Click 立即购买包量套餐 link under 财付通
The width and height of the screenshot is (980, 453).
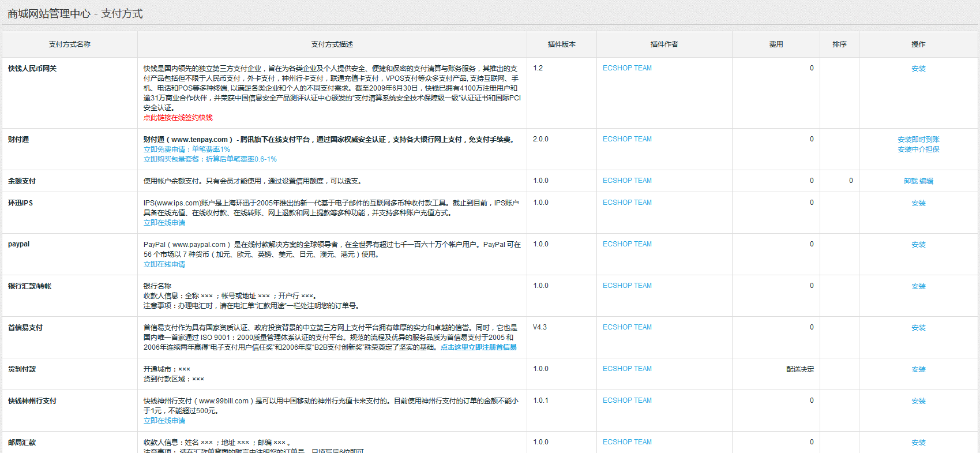click(209, 159)
